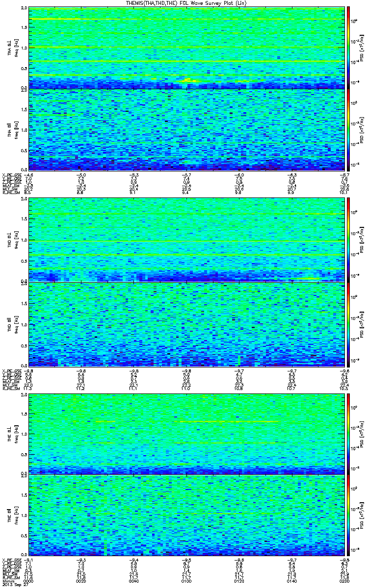Click the R_RE_SM row label under THD panels

tap(10, 388)
